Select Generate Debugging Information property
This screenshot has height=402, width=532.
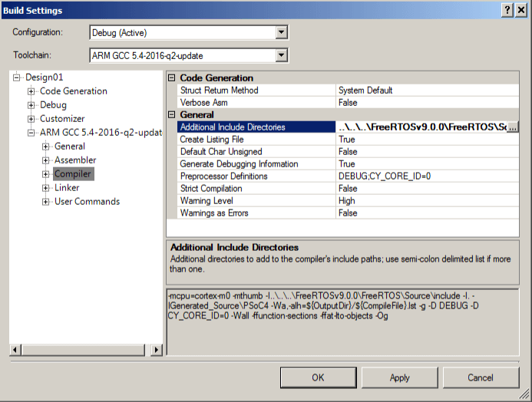pyautogui.click(x=256, y=164)
